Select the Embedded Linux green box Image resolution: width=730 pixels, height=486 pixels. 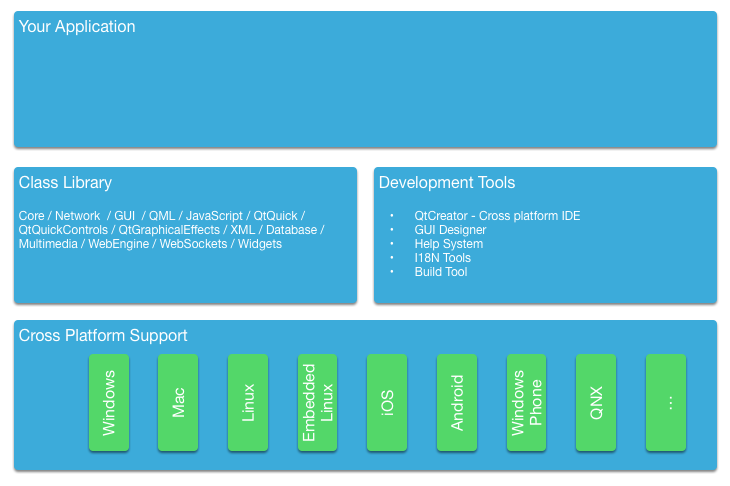318,402
